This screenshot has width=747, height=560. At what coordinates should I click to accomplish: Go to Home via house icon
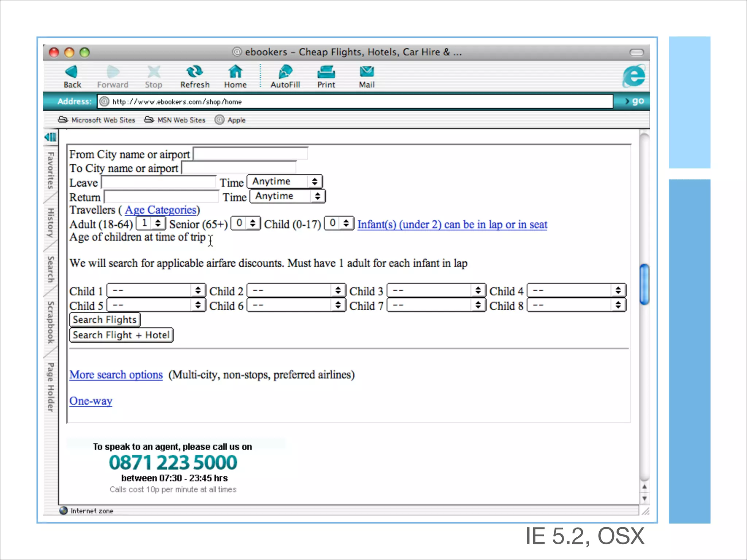tap(235, 72)
